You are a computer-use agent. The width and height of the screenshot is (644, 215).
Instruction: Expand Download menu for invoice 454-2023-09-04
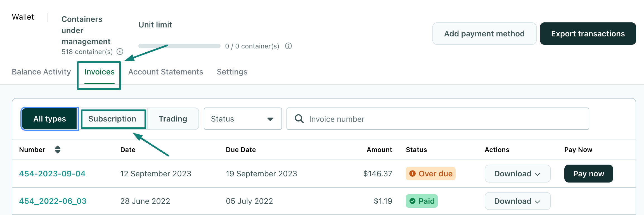tap(517, 174)
